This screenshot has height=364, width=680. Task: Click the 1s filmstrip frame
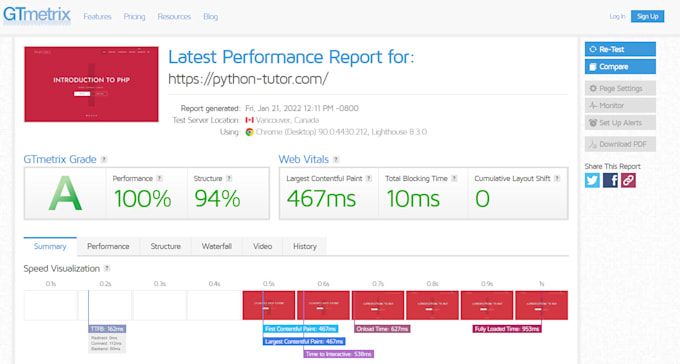542,305
